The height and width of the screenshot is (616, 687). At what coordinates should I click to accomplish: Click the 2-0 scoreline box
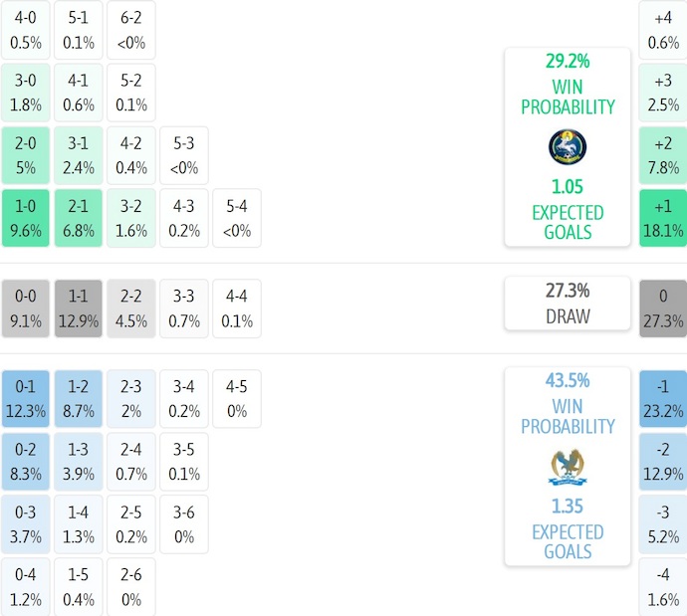pyautogui.click(x=26, y=155)
